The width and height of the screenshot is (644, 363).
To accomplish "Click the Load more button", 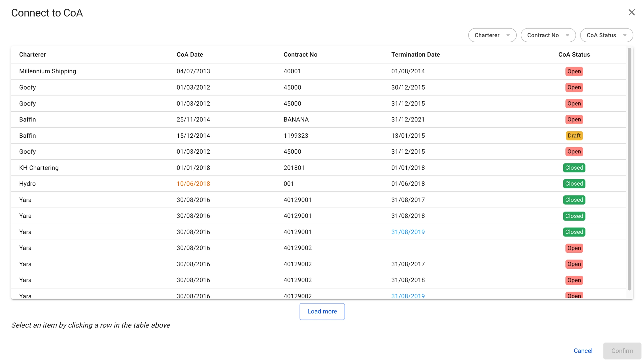I will (322, 311).
